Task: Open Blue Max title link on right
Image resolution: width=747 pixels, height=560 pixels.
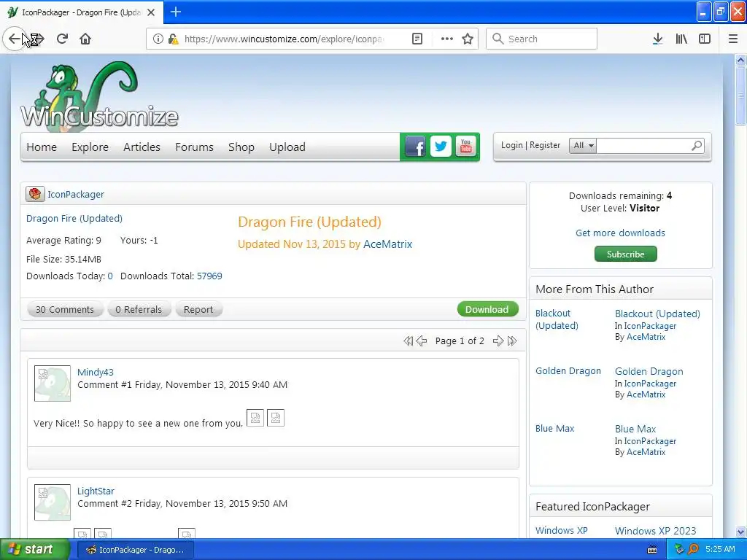Action: click(635, 429)
